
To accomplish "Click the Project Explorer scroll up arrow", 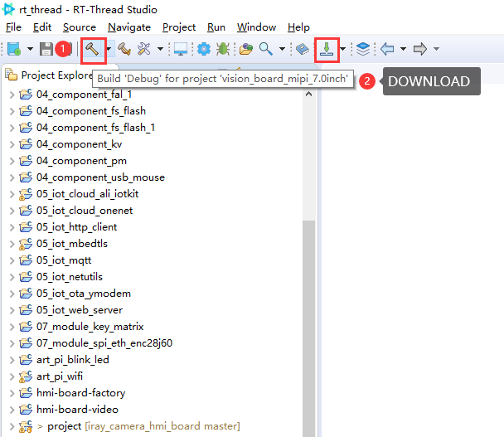I will point(308,95).
